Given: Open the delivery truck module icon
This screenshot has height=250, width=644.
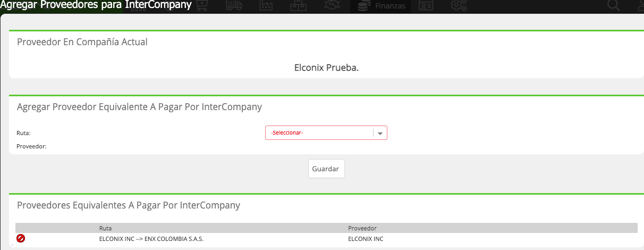Looking at the screenshot, I should [x=234, y=6].
